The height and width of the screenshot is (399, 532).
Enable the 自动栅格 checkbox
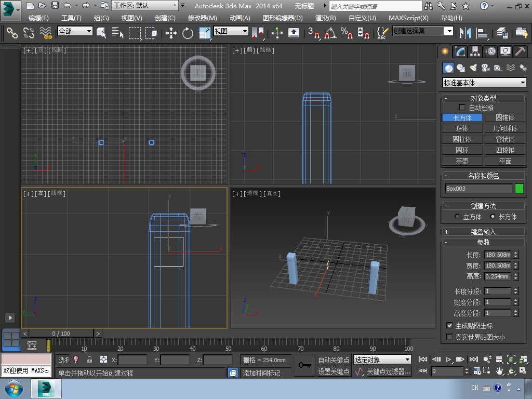462,108
